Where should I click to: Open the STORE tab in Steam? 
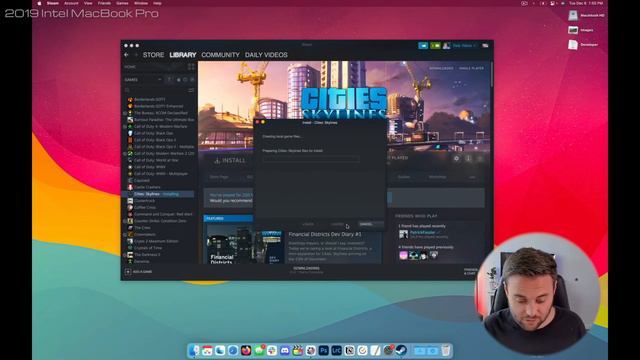(x=153, y=55)
